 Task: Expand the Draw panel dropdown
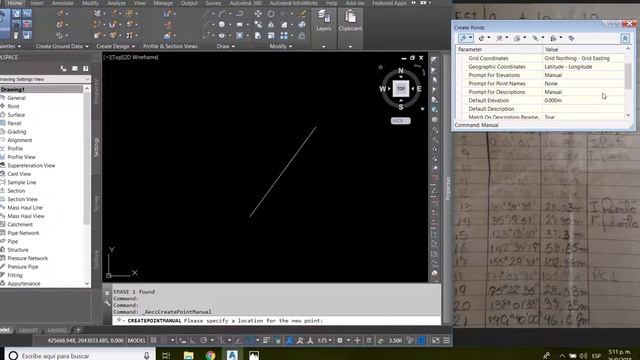(x=233, y=47)
